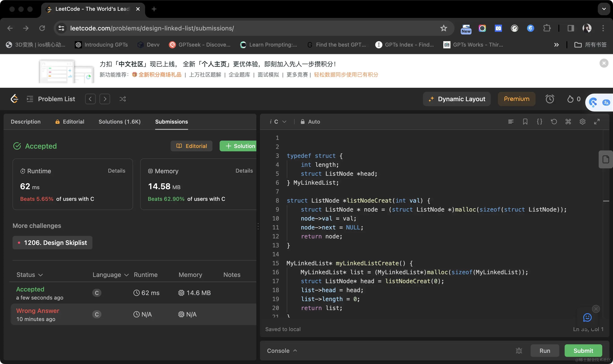
Task: Reset code with the revert icon
Action: coord(554,122)
